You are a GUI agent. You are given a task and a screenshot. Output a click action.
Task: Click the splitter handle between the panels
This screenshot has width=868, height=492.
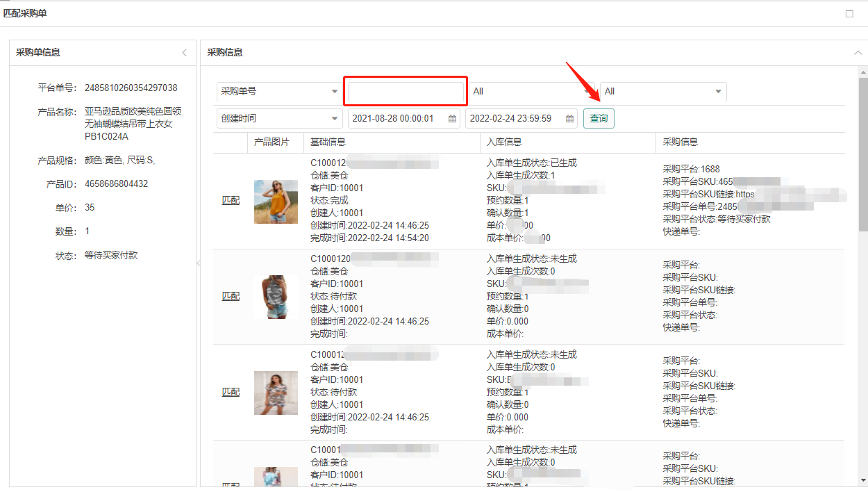coord(198,263)
